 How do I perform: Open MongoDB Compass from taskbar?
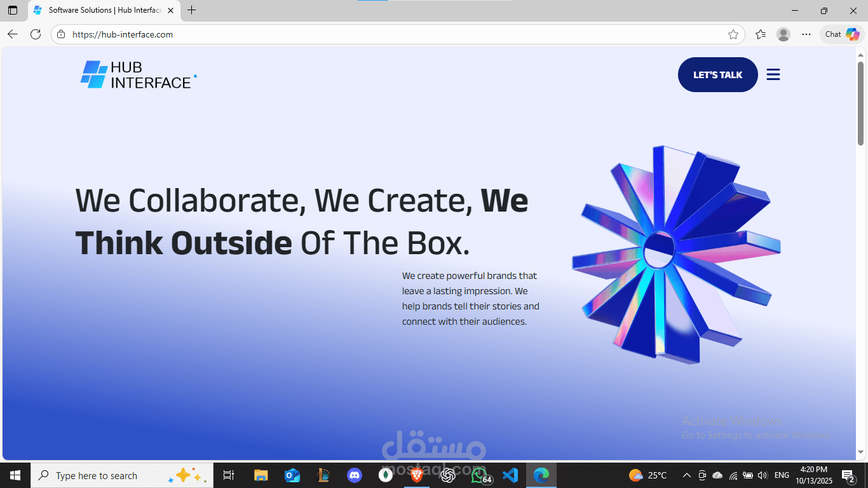(386, 475)
